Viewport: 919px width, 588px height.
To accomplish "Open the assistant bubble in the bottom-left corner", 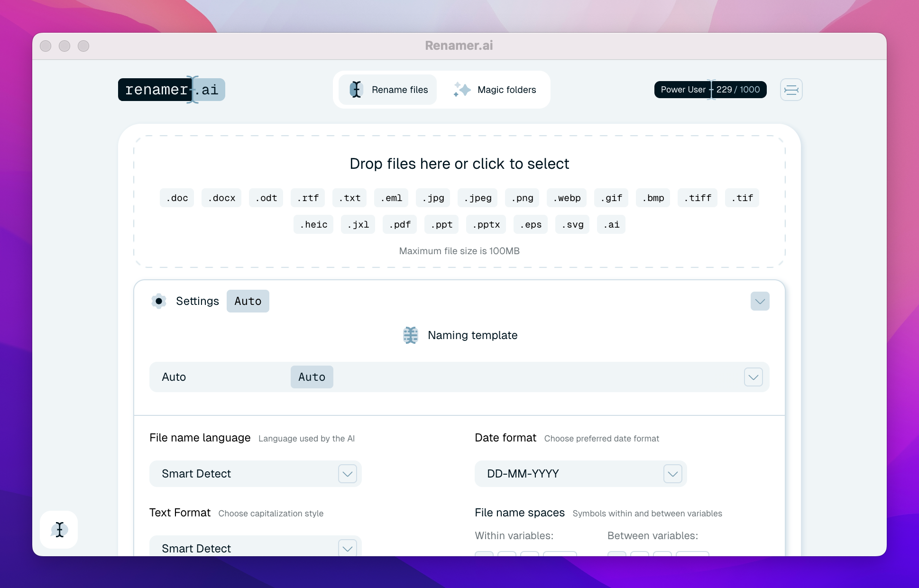I will point(58,530).
